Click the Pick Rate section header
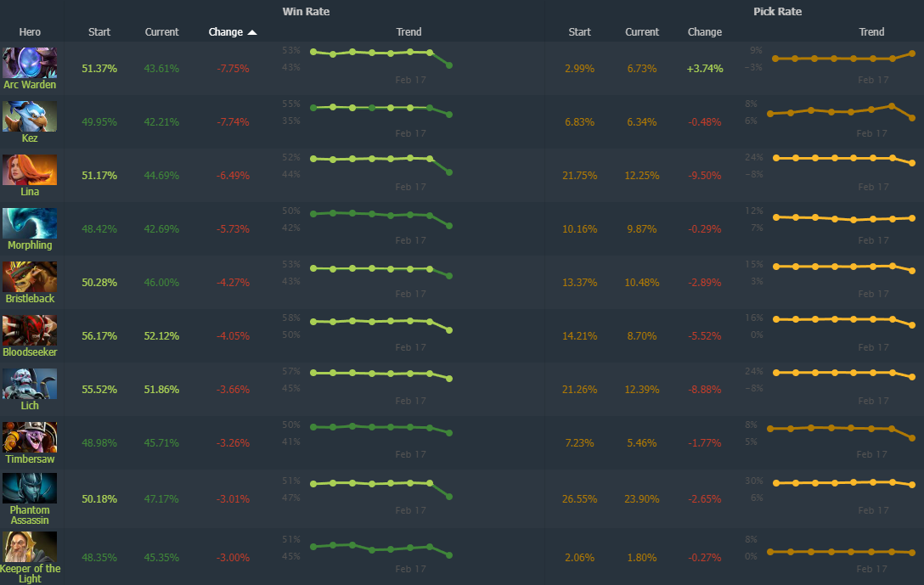The image size is (924, 585). click(x=777, y=11)
